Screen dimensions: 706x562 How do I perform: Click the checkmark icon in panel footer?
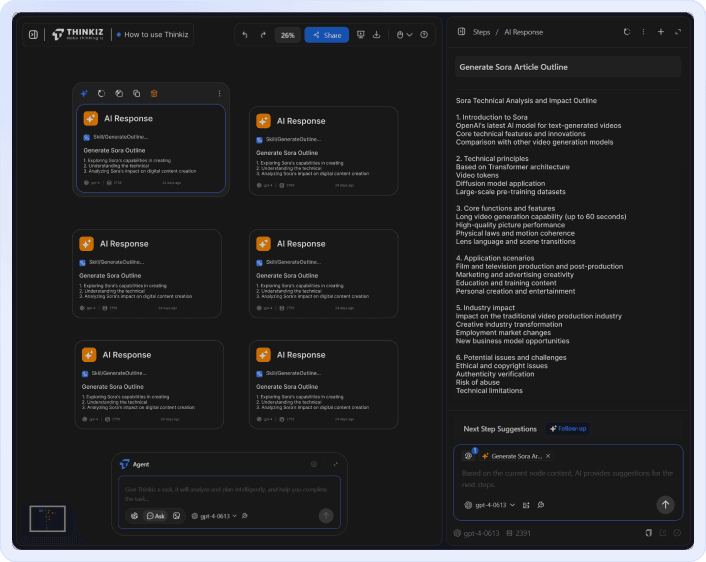(677, 533)
